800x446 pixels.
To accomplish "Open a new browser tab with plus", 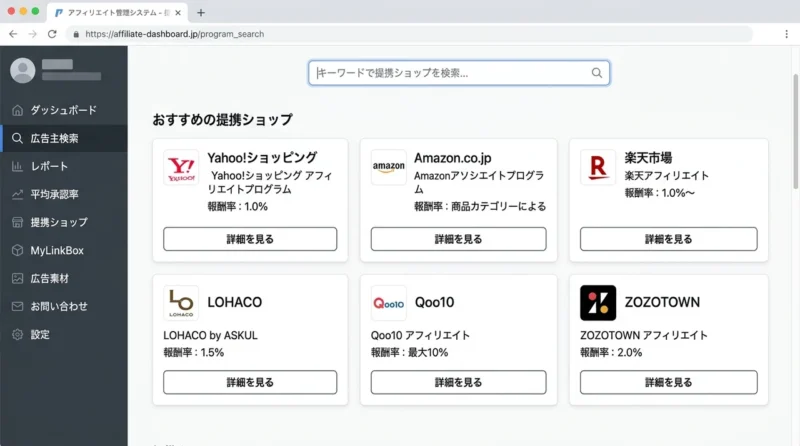I will [201, 13].
